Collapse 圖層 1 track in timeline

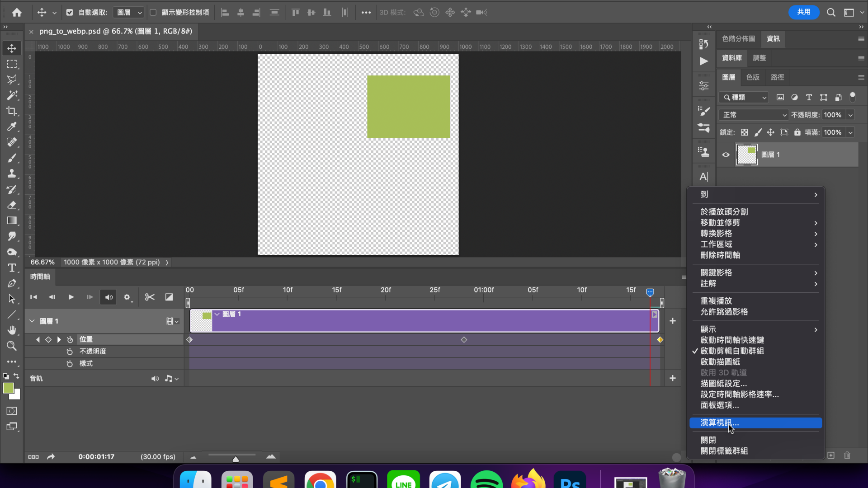[x=32, y=321]
